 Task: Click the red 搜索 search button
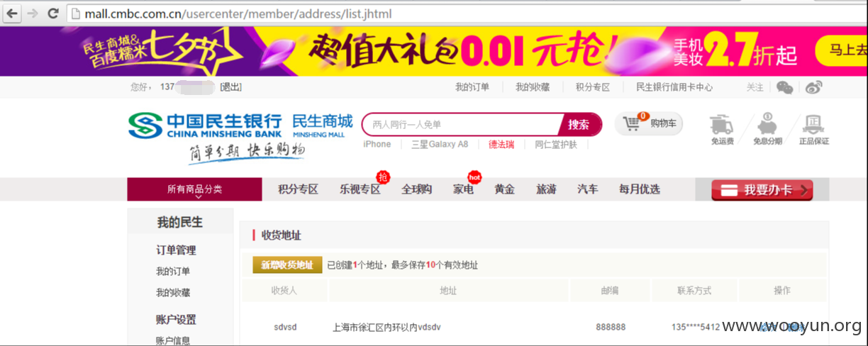tap(579, 124)
